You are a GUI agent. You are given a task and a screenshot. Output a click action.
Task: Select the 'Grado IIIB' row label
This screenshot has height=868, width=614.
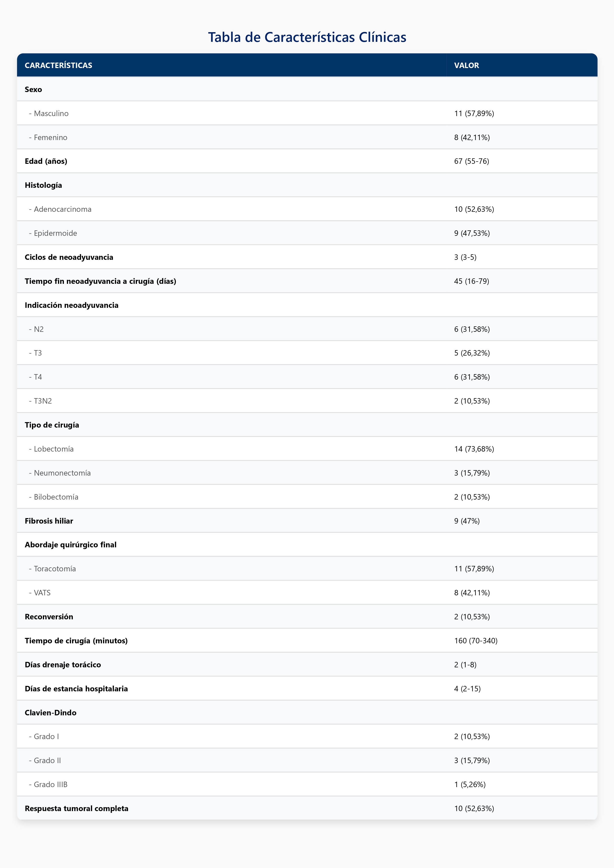click(50, 784)
